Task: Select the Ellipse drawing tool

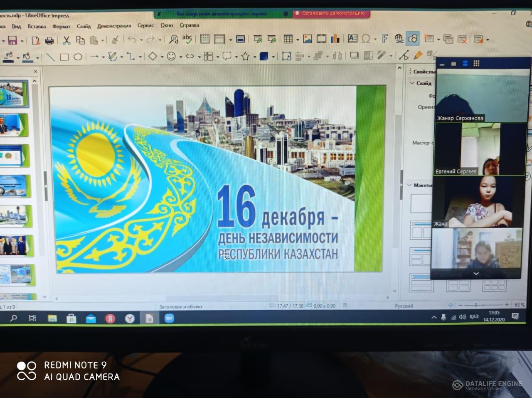Action: (x=78, y=57)
